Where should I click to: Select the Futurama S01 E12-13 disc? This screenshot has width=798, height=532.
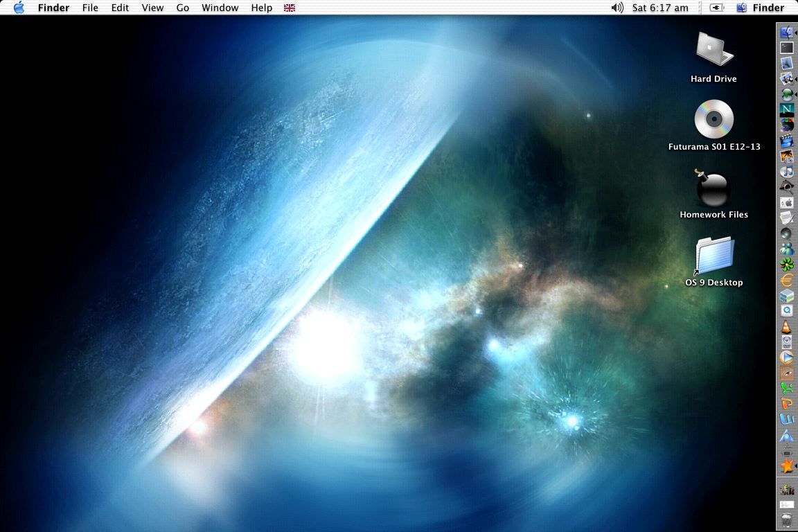[x=713, y=119]
